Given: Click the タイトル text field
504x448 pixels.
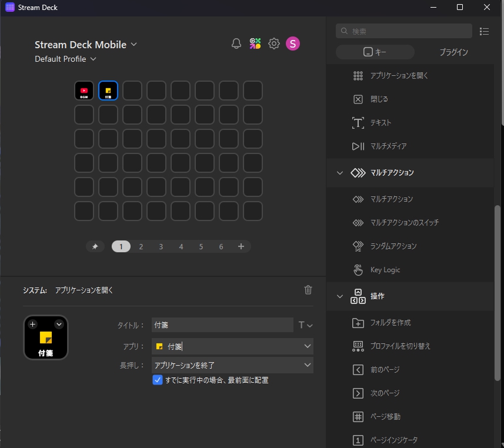Looking at the screenshot, I should (x=222, y=325).
